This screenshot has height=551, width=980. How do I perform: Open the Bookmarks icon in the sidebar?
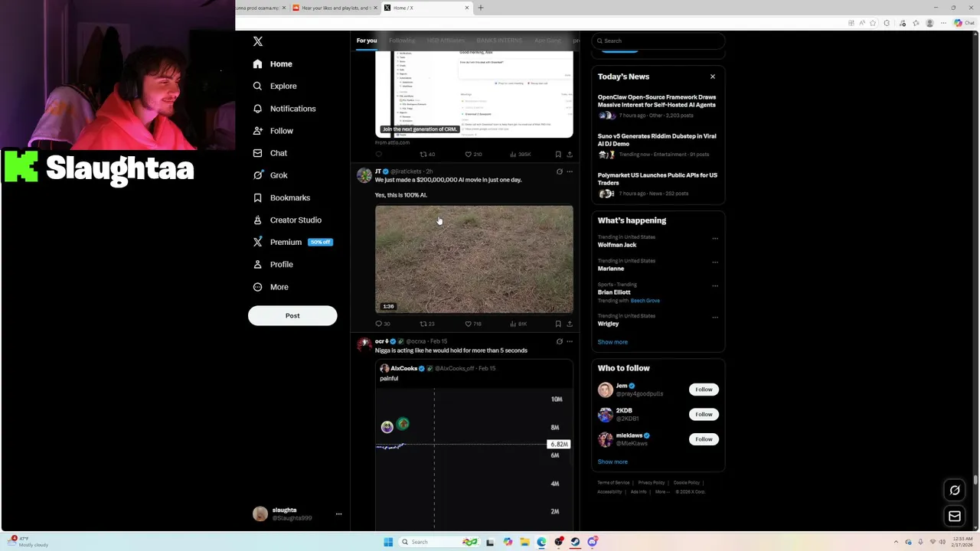click(x=258, y=197)
